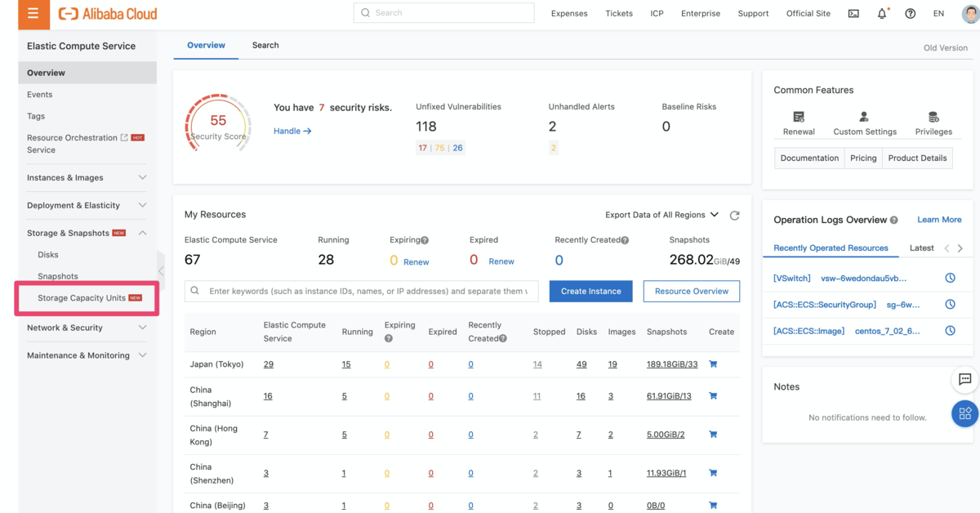Open the China (Shanghai) create cart icon

(x=713, y=396)
